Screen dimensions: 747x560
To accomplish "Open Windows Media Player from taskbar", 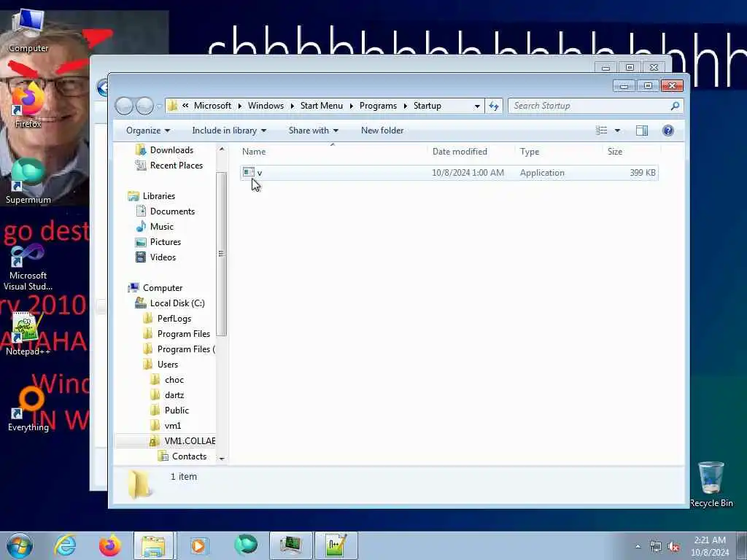I will click(198, 545).
